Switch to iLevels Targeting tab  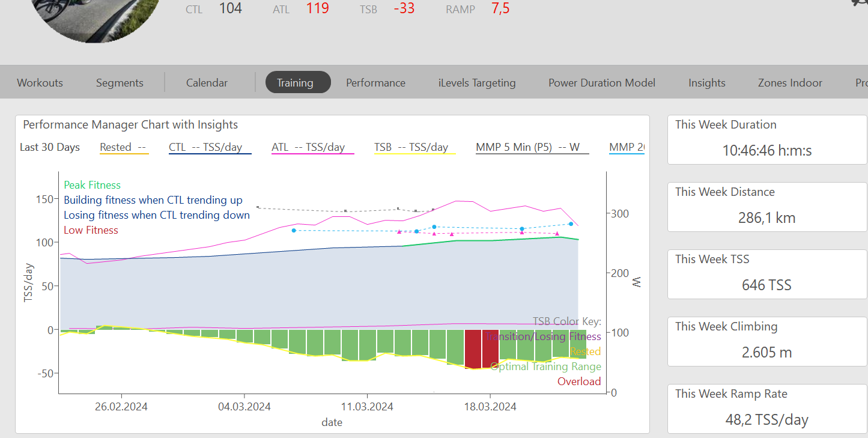[x=477, y=83]
